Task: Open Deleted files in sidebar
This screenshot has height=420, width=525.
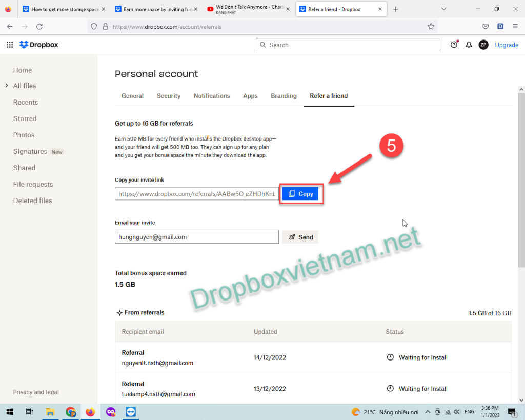Action: pos(32,201)
